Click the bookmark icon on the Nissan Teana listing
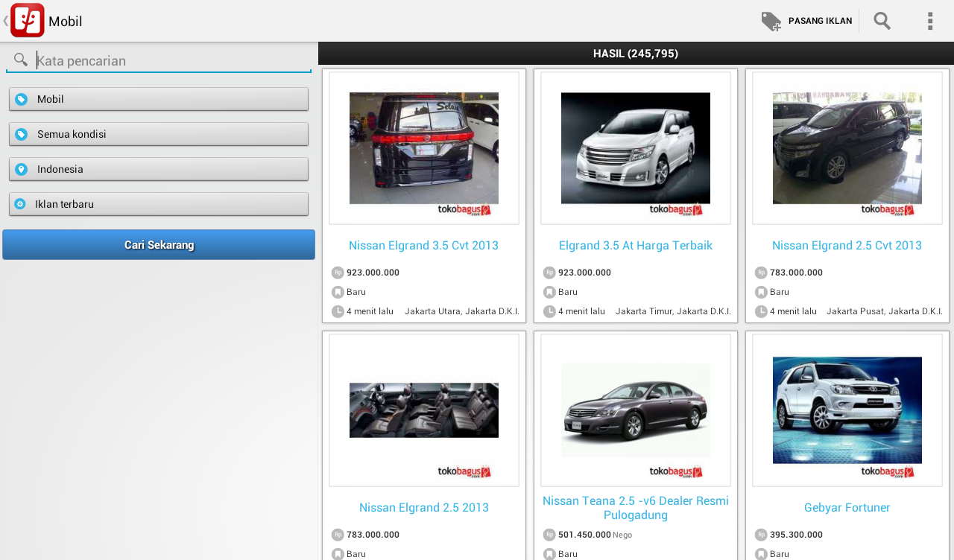The image size is (954, 560). (549, 554)
